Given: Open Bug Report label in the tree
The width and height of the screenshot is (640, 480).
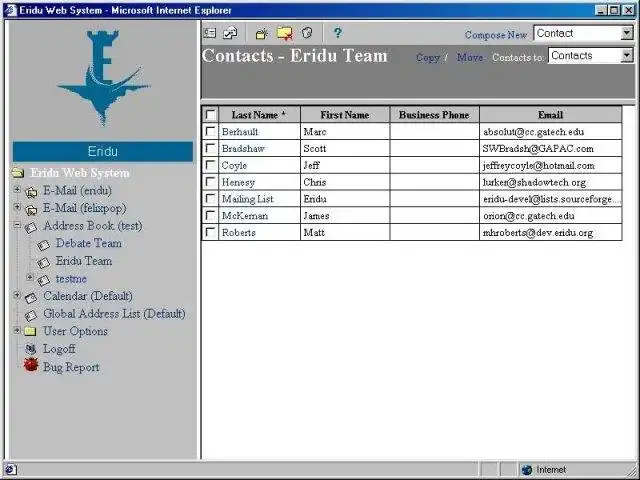Looking at the screenshot, I should [x=71, y=367].
